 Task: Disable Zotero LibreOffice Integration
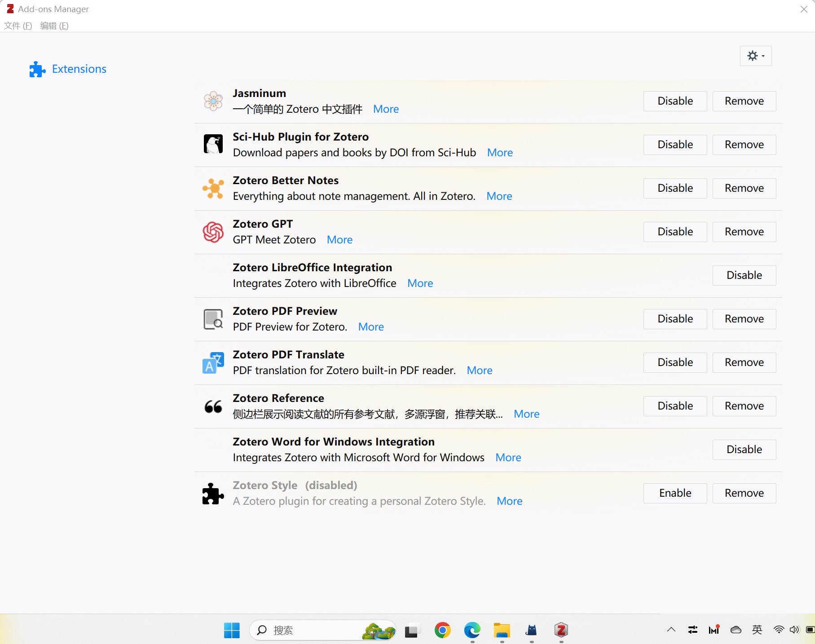click(744, 275)
